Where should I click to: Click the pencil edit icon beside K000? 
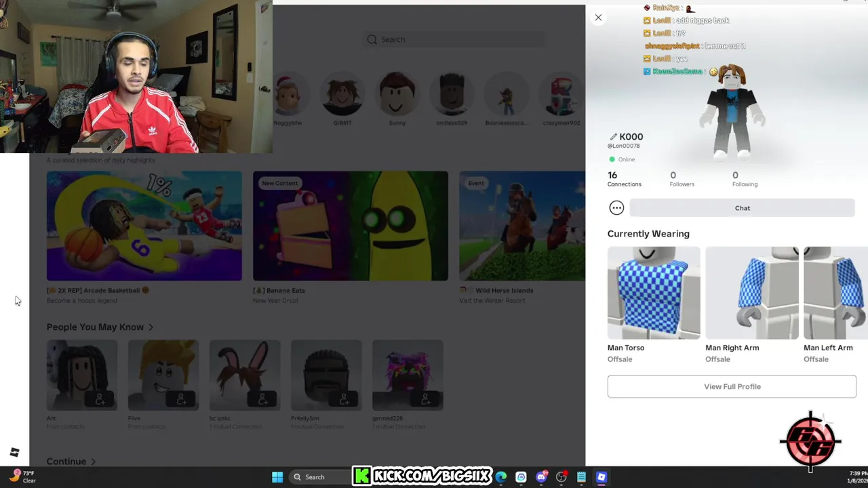tap(613, 137)
